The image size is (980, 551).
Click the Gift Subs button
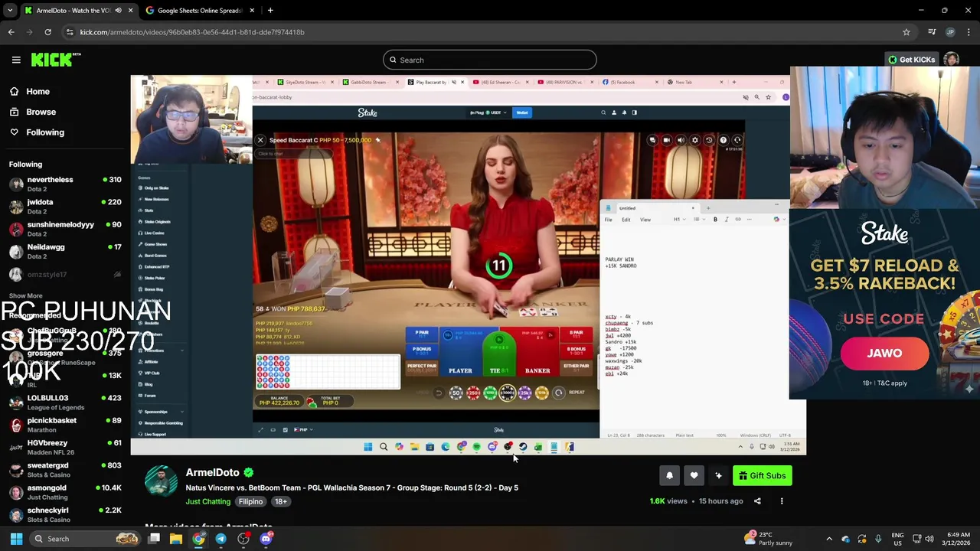point(762,476)
